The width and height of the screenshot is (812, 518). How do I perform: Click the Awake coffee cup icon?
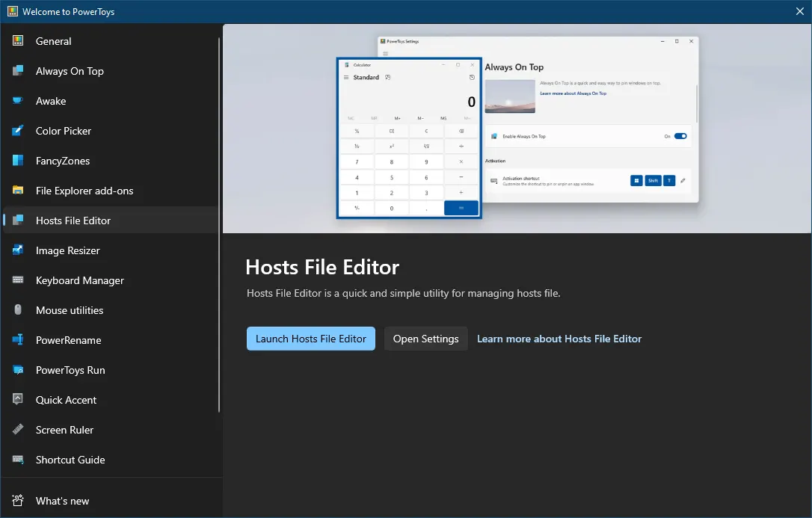(18, 101)
